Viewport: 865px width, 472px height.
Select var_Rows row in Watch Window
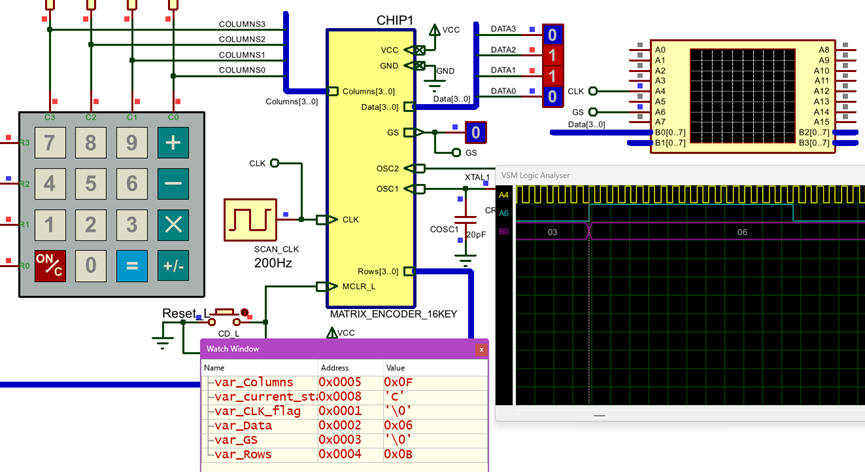point(345,454)
